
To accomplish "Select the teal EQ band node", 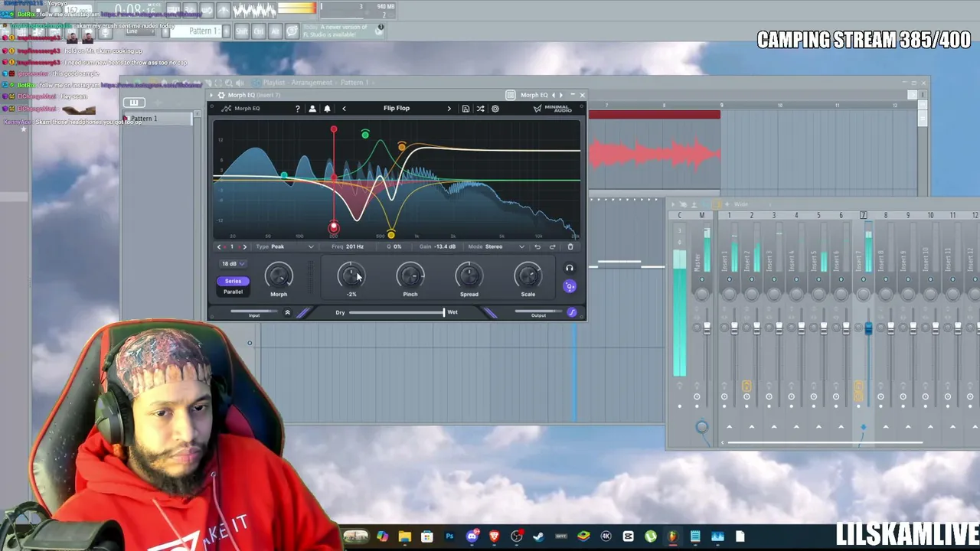I will (284, 177).
